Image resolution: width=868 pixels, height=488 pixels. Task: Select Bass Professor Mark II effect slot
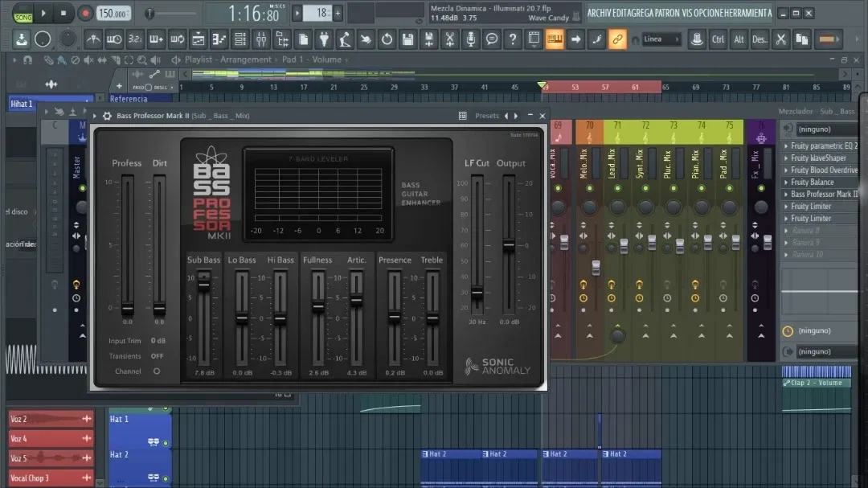pos(823,195)
